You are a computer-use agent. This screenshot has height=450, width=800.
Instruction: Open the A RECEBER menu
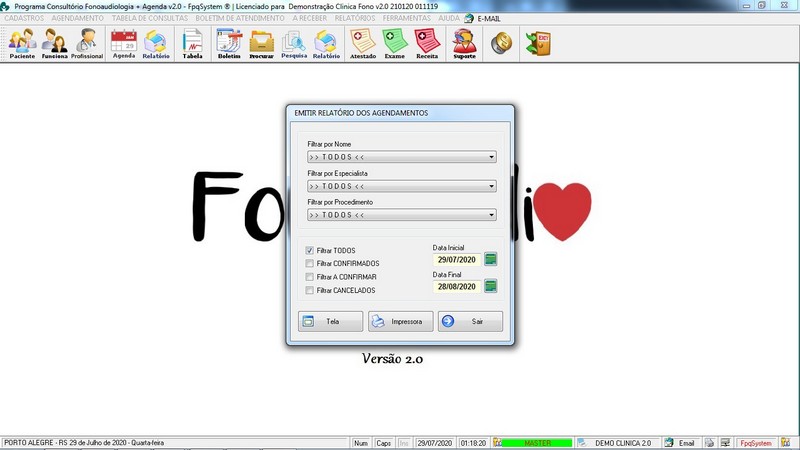pyautogui.click(x=310, y=18)
